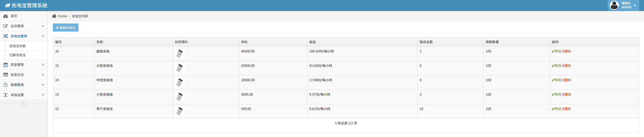
Task: Delete row 14 中型充电组 via 删除
Action: click(566, 80)
